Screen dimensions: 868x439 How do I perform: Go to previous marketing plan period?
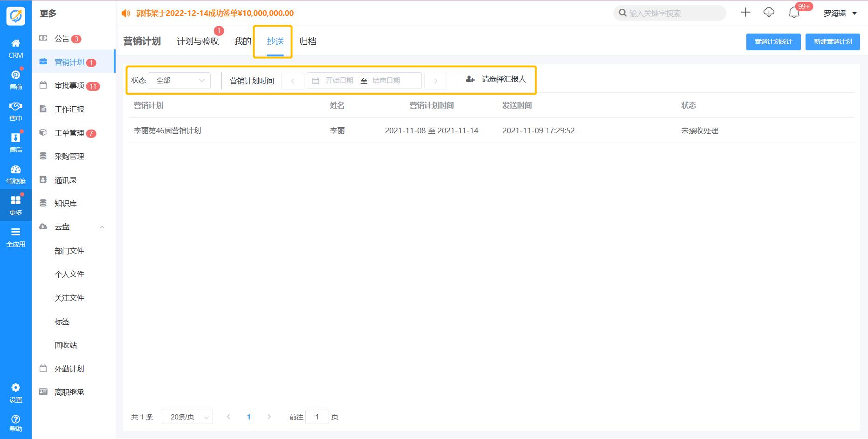(293, 81)
